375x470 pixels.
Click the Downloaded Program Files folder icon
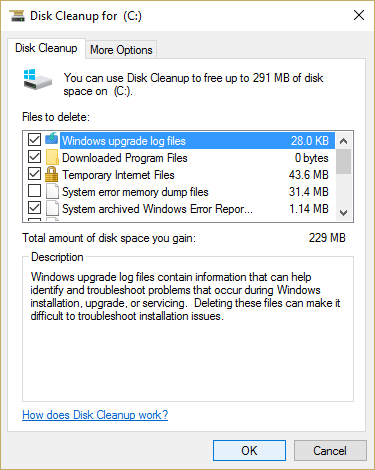pos(52,157)
